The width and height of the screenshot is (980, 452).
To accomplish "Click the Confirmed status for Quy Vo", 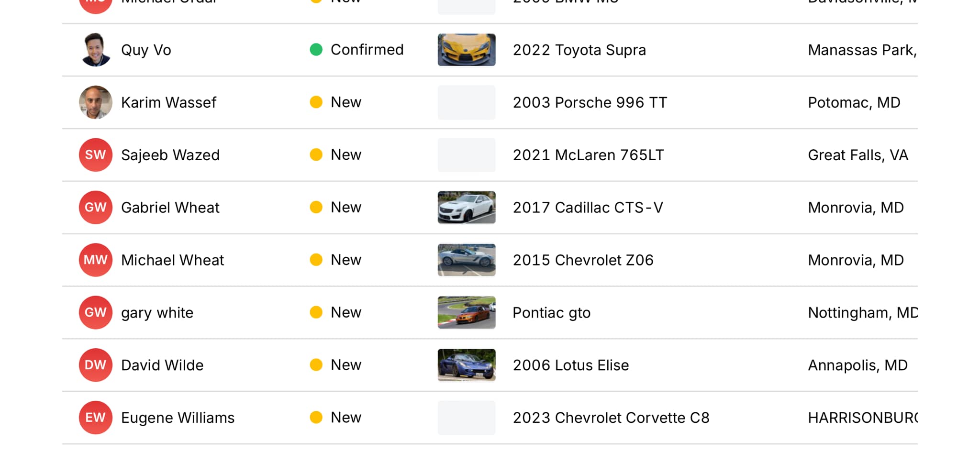I will coord(367,50).
